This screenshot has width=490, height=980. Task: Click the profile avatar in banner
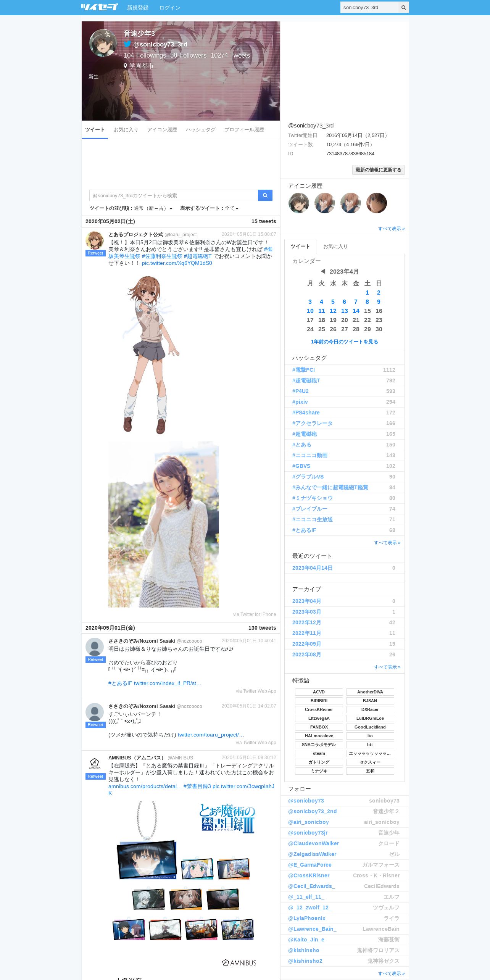point(103,43)
